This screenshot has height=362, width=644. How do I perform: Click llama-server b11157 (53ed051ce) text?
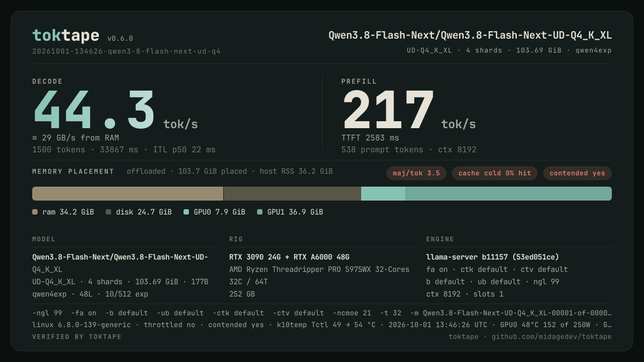pos(493,257)
